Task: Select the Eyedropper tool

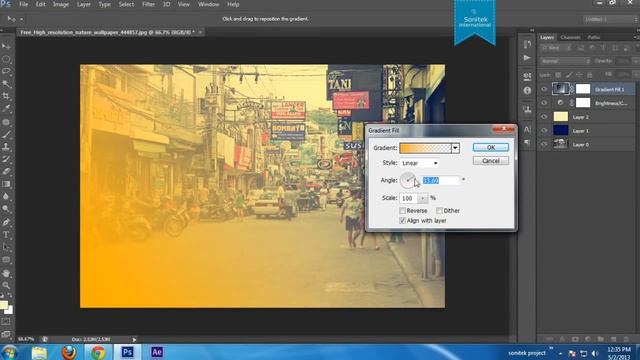Action: click(x=6, y=109)
